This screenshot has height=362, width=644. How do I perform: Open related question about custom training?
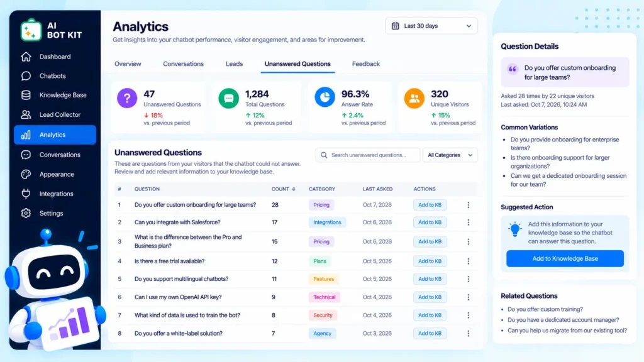point(545,309)
